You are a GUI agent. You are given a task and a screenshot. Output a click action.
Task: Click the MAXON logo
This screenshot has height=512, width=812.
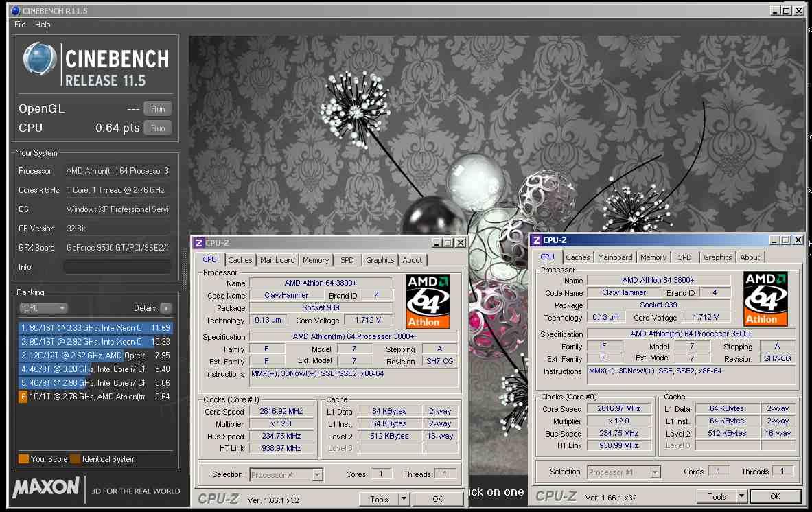46,488
